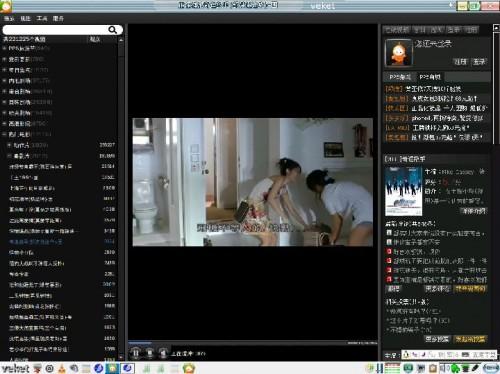Select the channel row with count 7308

tap(62, 188)
